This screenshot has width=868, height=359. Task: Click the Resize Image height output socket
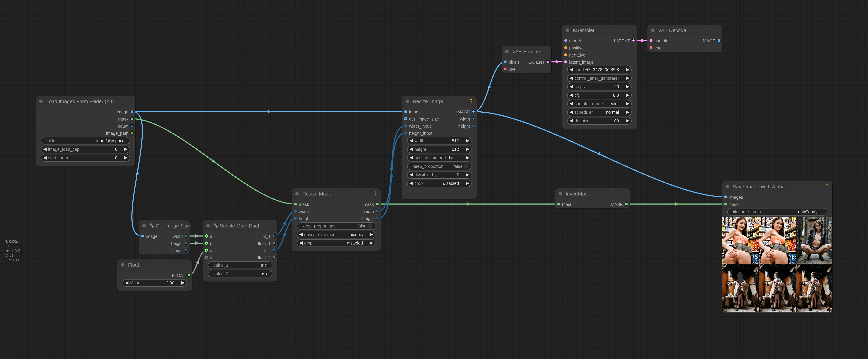point(473,126)
